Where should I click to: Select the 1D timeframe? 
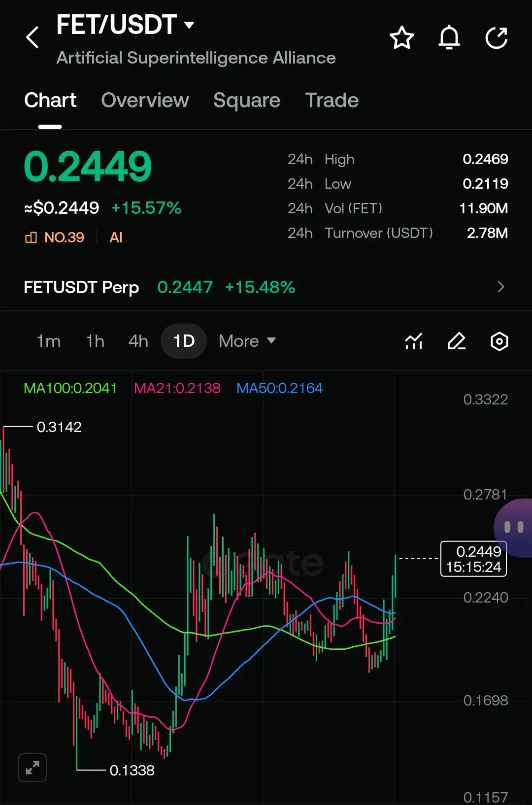click(x=184, y=341)
